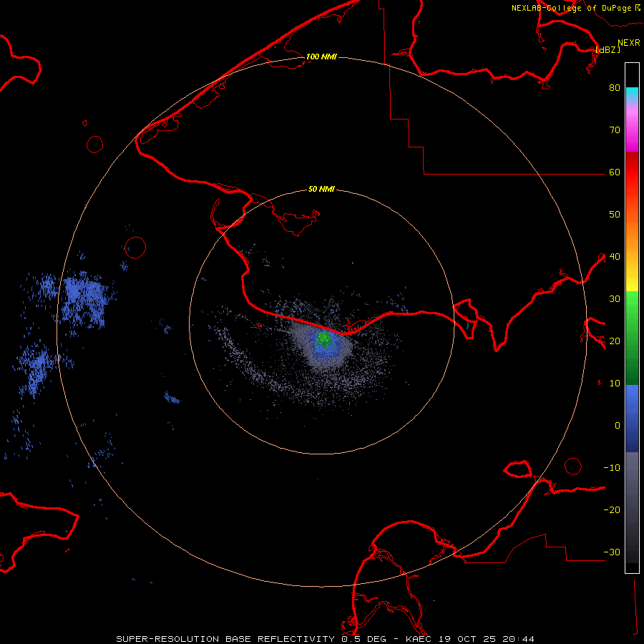
Task: Select the 10 dBZ value on the scale
Action: (615, 384)
